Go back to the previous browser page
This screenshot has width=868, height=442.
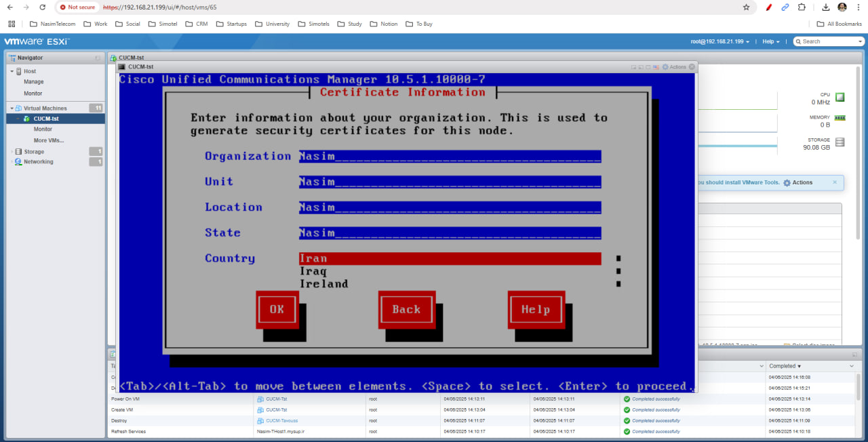[9, 7]
